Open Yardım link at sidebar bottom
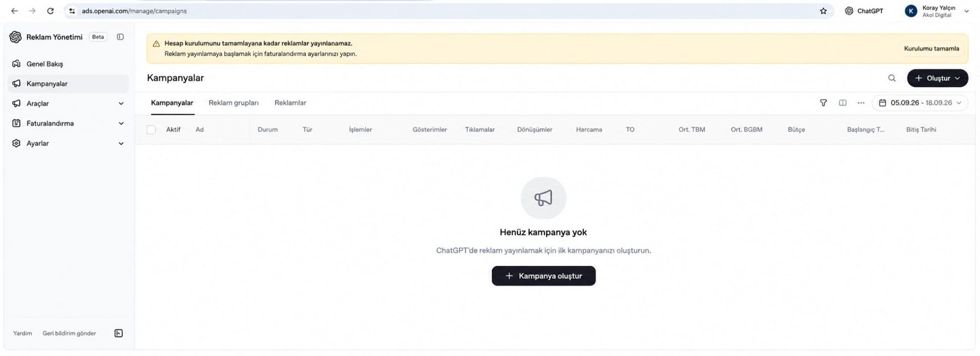980x356 pixels. (23, 333)
